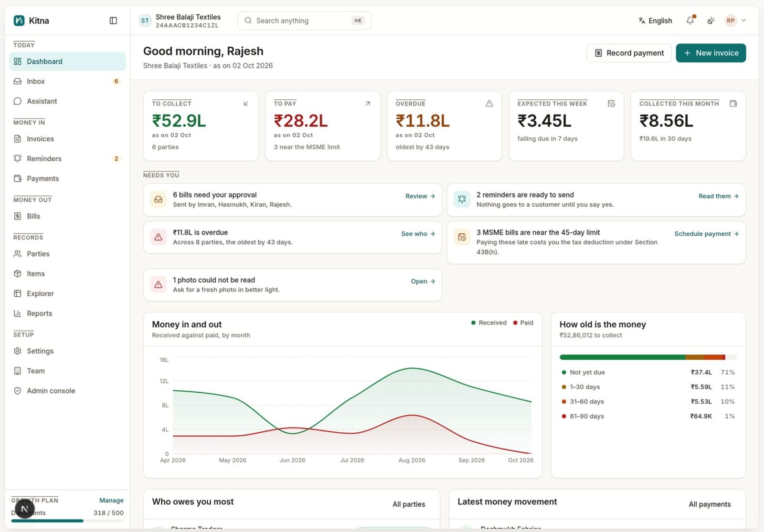Click the Explorer table icon
The height and width of the screenshot is (532, 764).
pyautogui.click(x=18, y=293)
